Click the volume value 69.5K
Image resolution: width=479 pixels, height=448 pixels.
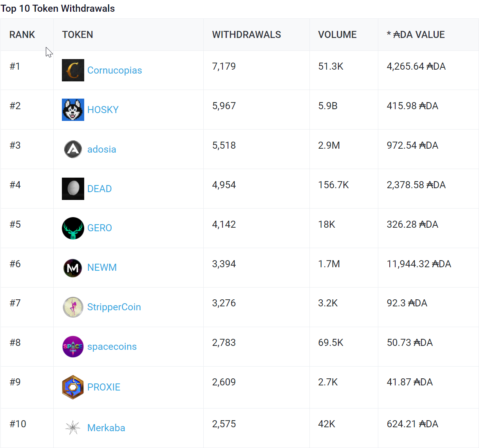pyautogui.click(x=331, y=343)
